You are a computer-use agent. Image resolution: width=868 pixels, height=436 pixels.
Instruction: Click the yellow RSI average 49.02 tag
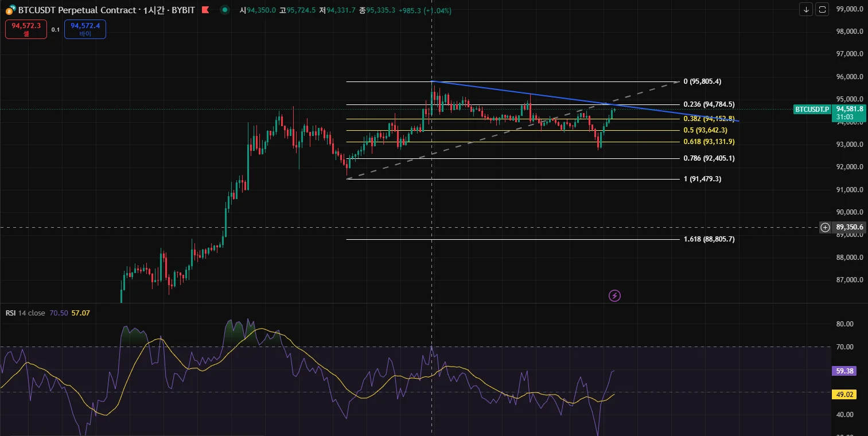(846, 394)
